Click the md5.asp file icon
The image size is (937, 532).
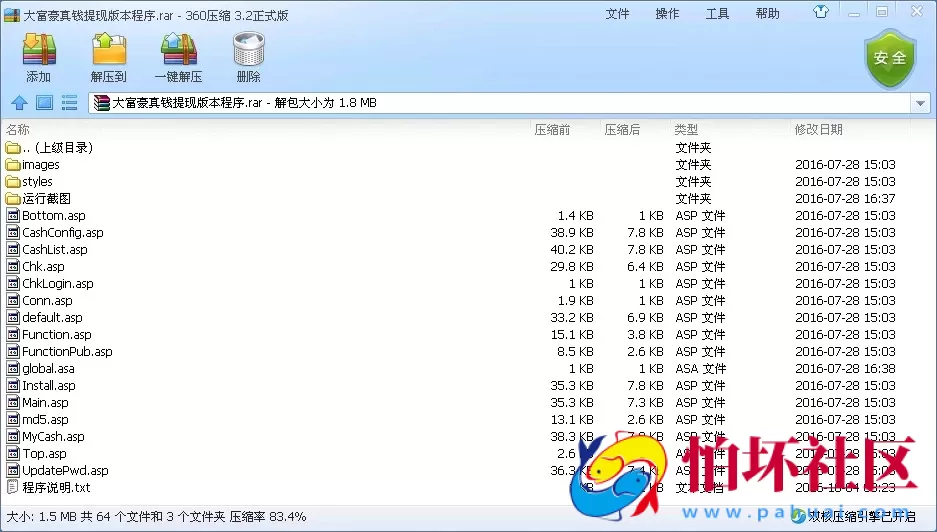click(13, 420)
